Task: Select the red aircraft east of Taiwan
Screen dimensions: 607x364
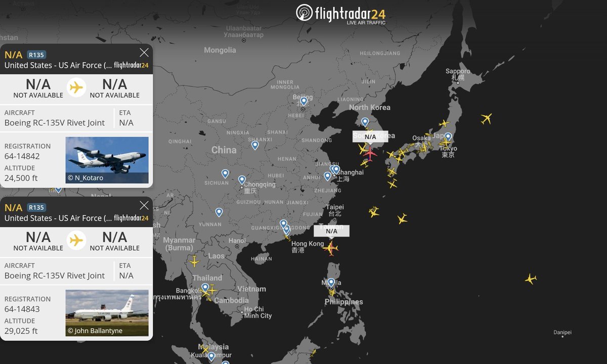Action: coord(331,248)
